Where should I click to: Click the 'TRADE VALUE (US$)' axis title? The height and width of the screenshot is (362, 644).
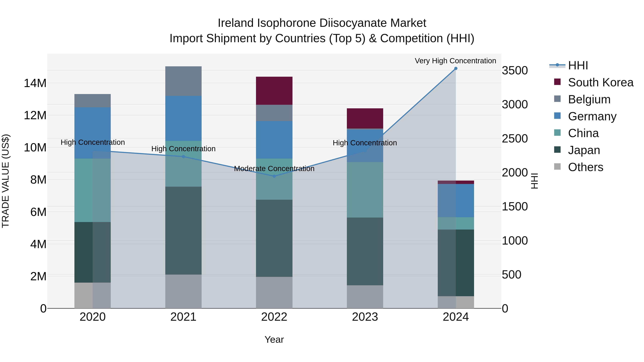click(x=6, y=181)
